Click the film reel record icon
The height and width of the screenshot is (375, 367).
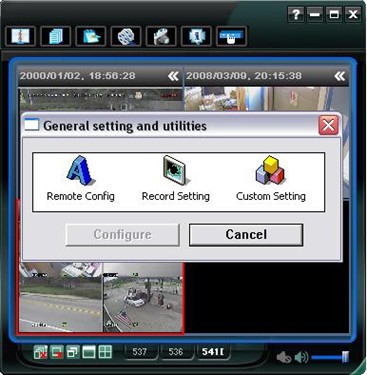click(126, 36)
